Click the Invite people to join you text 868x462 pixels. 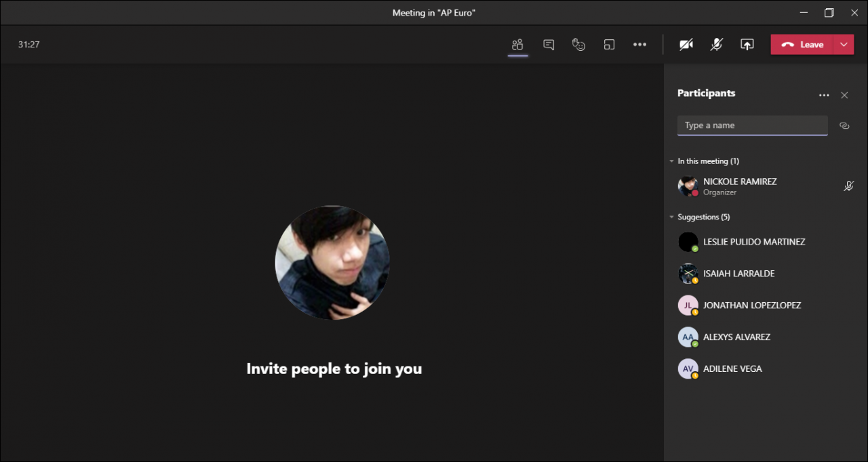pyautogui.click(x=334, y=369)
